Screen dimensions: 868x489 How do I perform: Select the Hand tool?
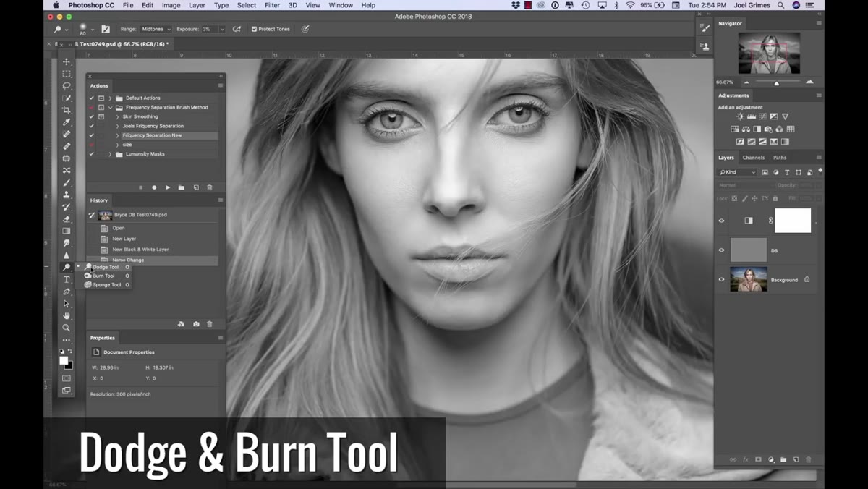(67, 316)
